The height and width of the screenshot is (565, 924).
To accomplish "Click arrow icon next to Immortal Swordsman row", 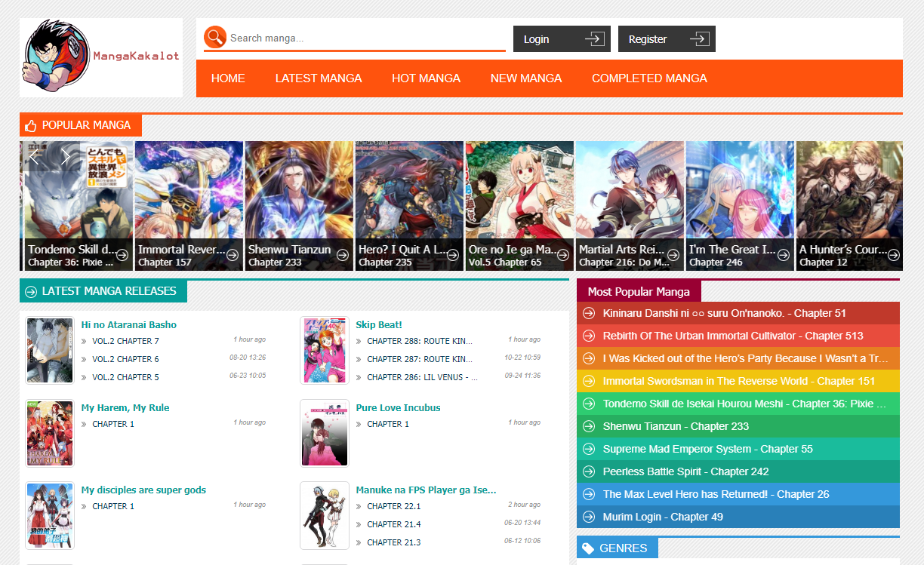I will coord(590,381).
